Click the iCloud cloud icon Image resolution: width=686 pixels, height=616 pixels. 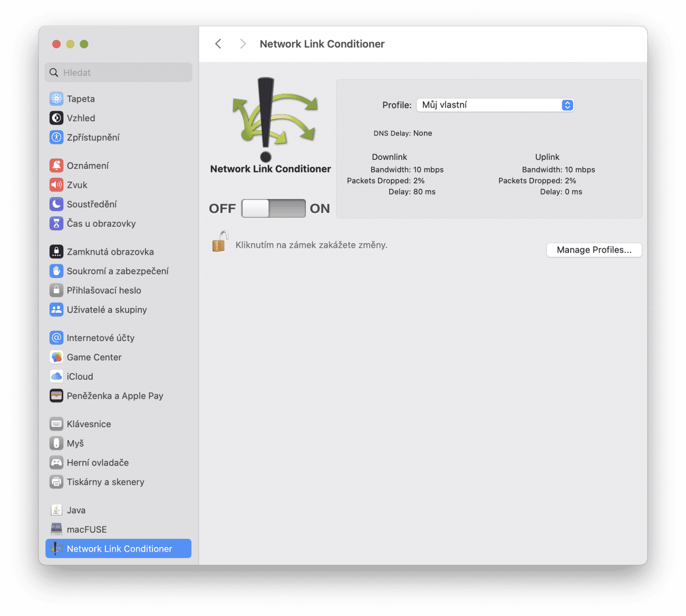pos(56,377)
